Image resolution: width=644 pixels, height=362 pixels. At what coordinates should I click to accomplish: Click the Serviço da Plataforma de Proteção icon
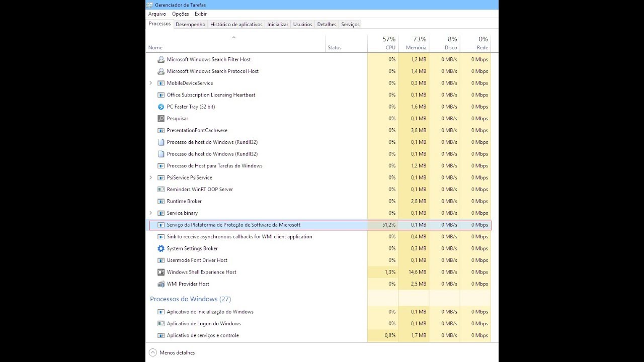tap(161, 225)
